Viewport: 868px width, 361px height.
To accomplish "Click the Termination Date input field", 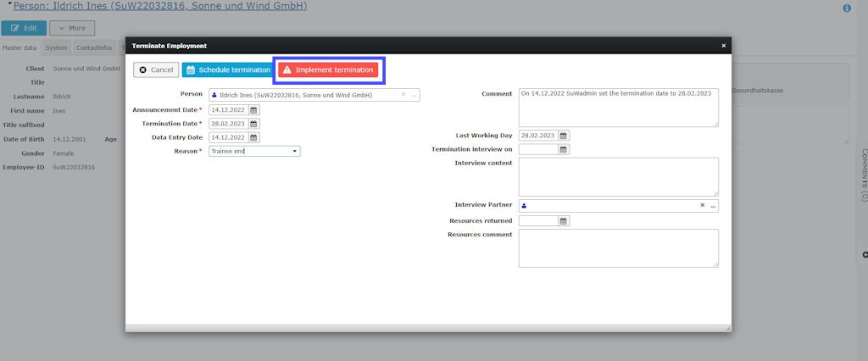I will tap(229, 124).
